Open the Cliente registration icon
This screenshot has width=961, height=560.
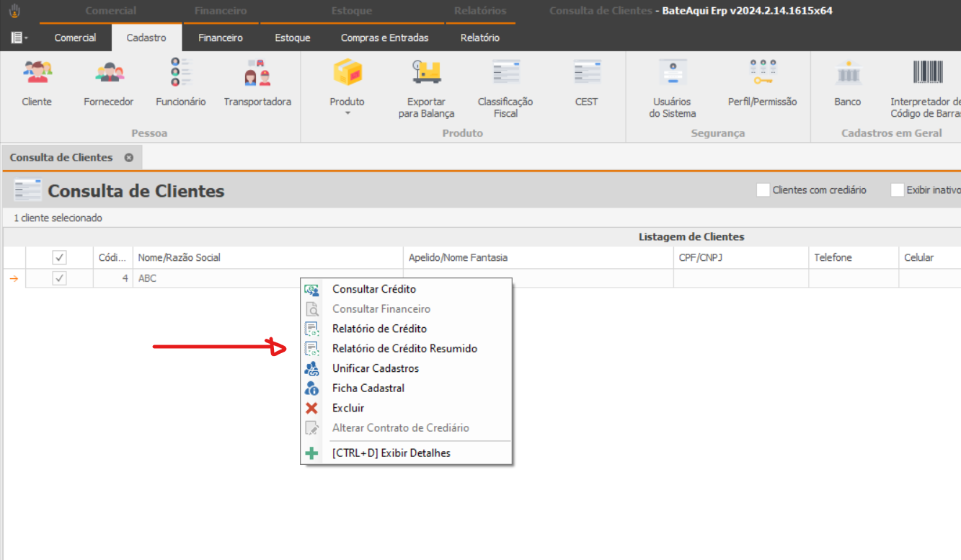pyautogui.click(x=37, y=73)
